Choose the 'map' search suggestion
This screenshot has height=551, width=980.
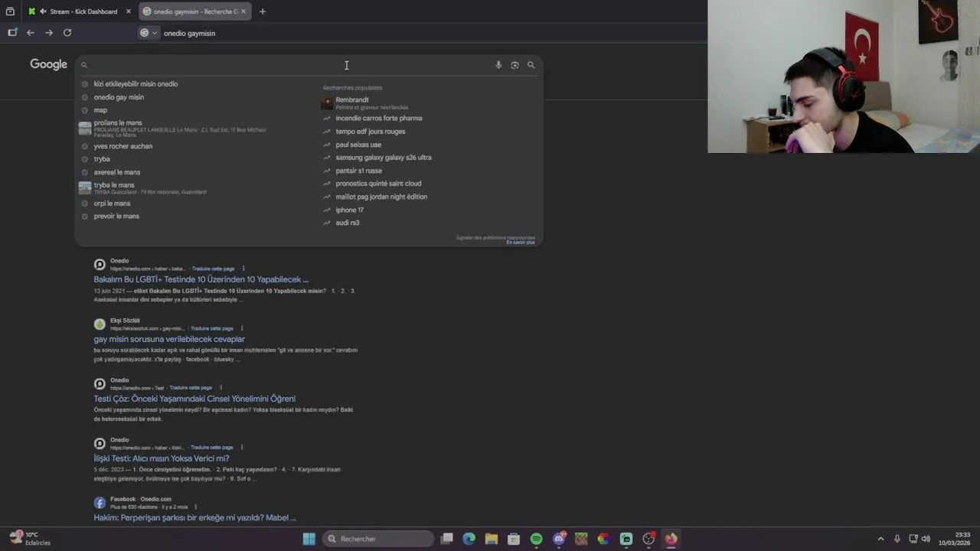pos(100,110)
